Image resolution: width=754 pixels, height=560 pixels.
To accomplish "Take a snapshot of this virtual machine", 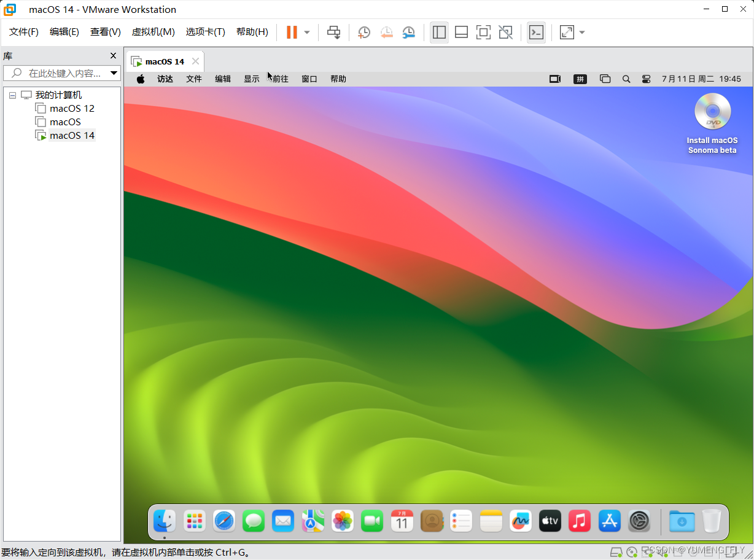I will click(x=363, y=32).
